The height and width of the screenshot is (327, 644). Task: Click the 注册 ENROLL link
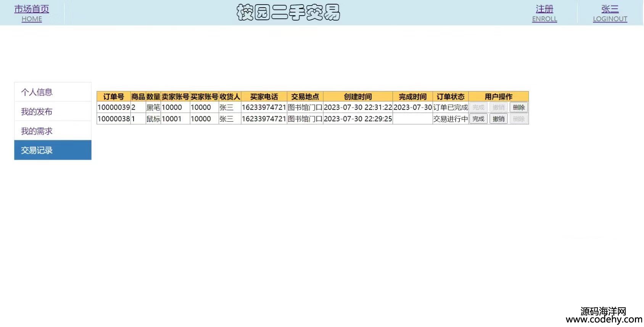[x=544, y=13]
